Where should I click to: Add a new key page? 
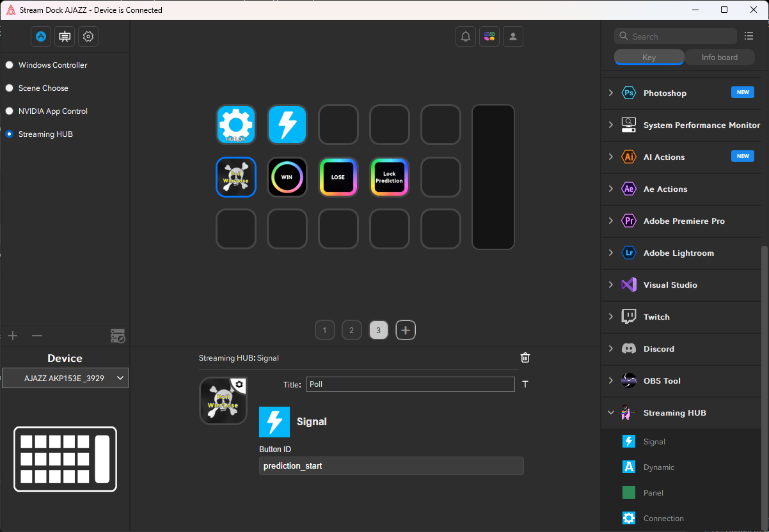(x=406, y=331)
